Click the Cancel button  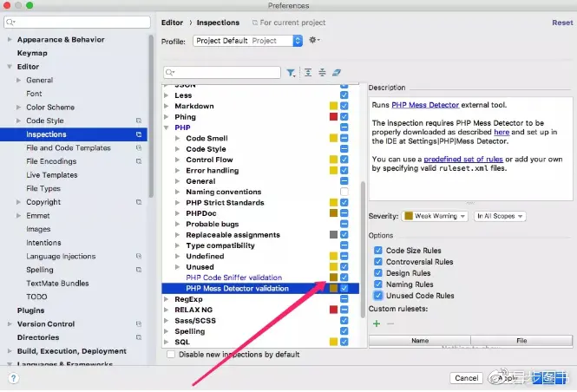point(466,378)
